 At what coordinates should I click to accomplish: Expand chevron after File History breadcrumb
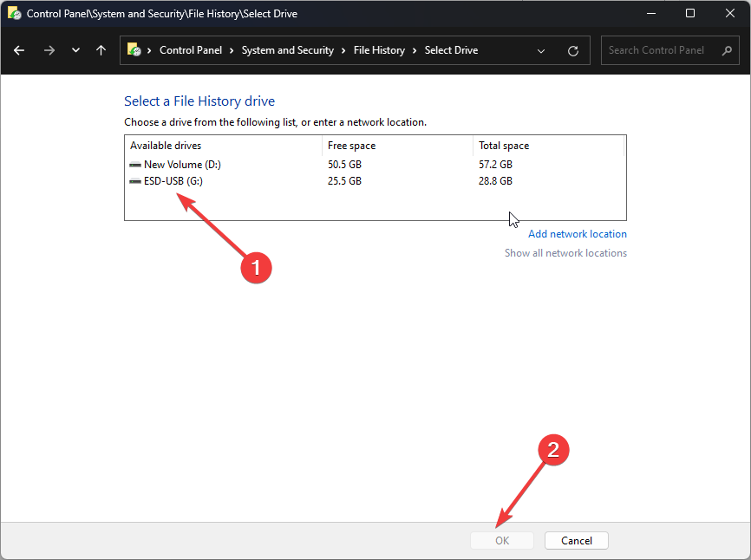point(415,50)
